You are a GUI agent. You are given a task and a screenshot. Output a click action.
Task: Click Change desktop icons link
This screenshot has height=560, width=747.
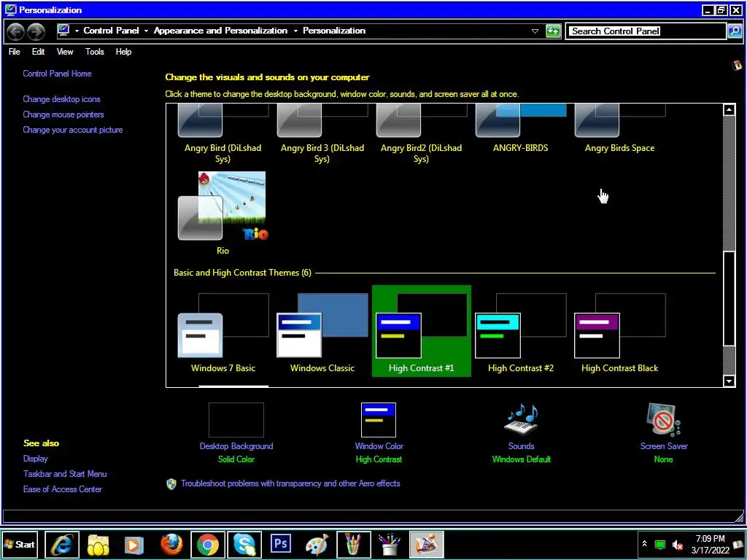click(61, 99)
